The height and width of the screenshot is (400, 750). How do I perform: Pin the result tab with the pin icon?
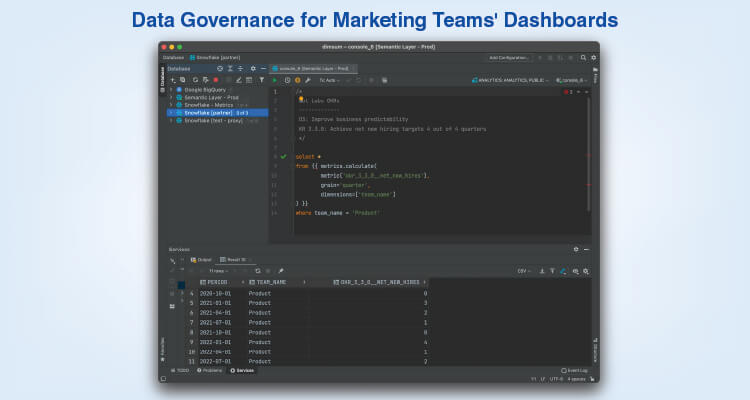(281, 271)
